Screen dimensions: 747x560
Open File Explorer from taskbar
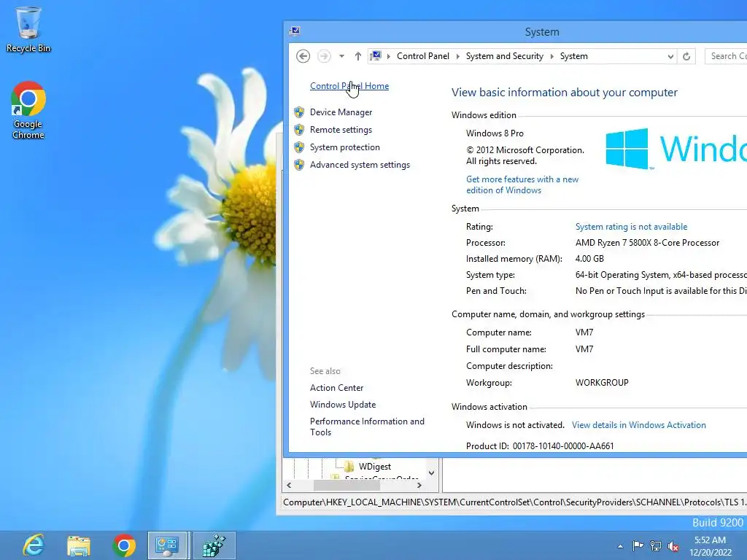(79, 545)
